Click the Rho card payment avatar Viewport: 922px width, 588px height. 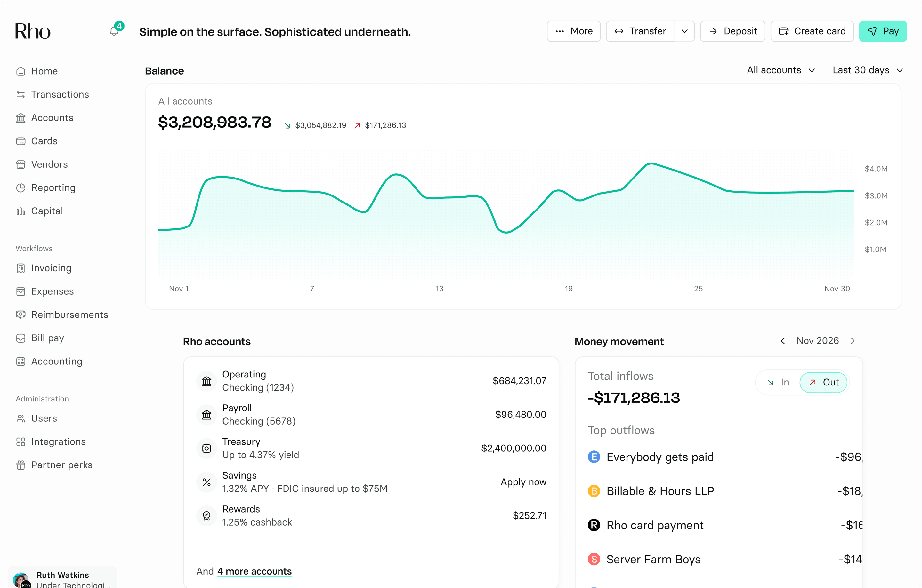(594, 525)
